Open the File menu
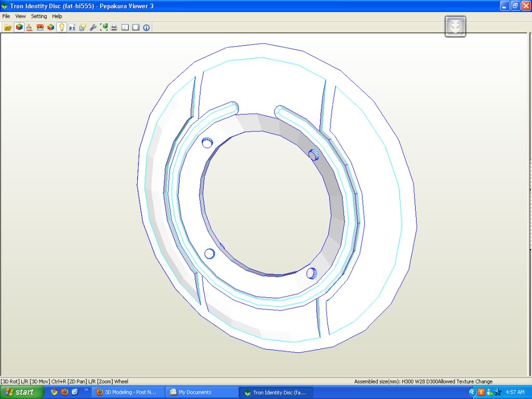This screenshot has height=399, width=532. pos(6,16)
